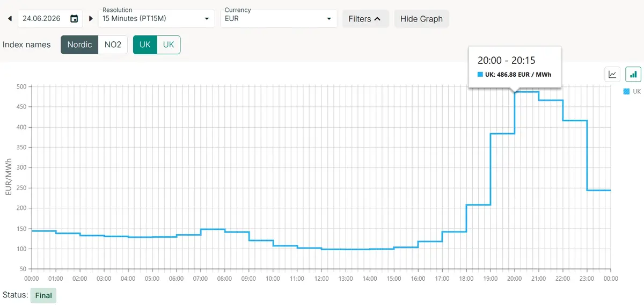This screenshot has width=644, height=306.
Task: Click the EUR currency value
Action: click(x=232, y=19)
